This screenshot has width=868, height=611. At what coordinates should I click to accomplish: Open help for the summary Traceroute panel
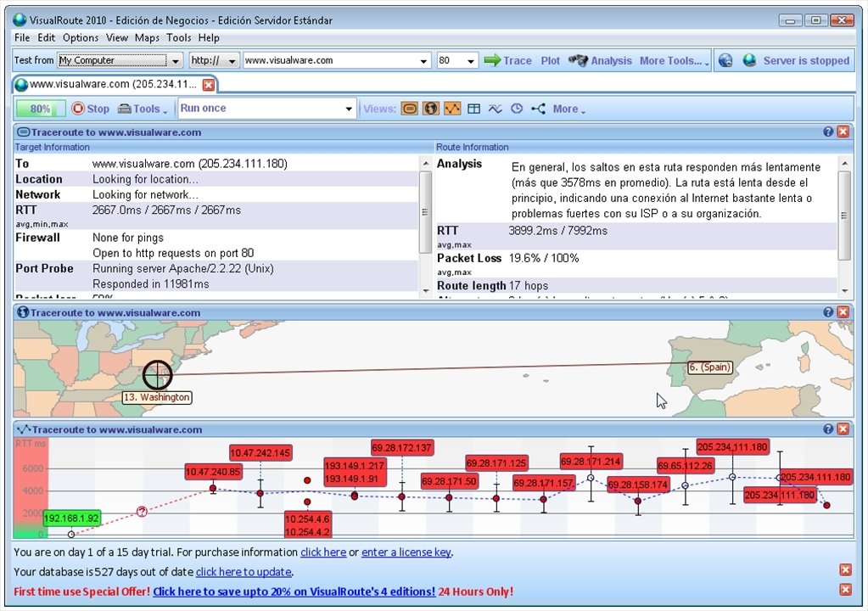[x=828, y=132]
